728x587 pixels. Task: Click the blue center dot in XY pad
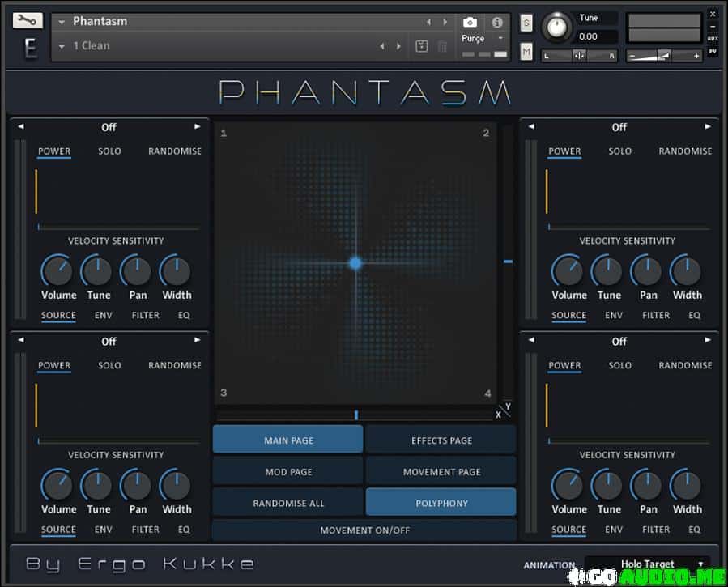(355, 262)
